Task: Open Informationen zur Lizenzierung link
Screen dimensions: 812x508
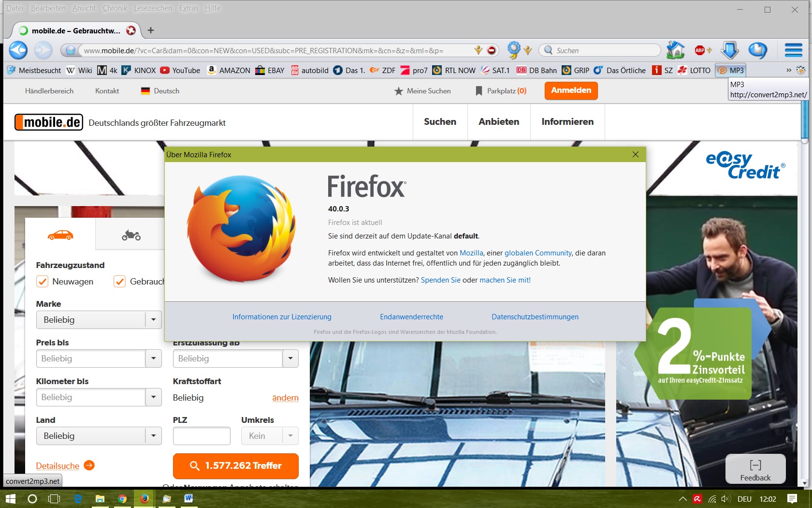Action: click(282, 317)
